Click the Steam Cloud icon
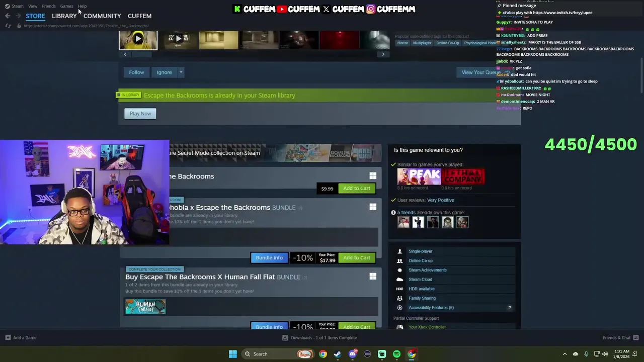 click(x=400, y=280)
